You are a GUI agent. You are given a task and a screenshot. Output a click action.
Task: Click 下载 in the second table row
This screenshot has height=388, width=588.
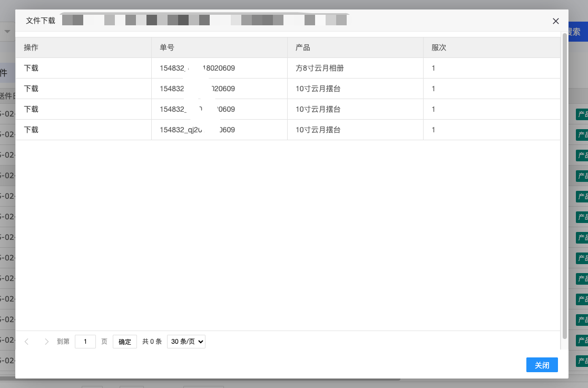[x=31, y=89]
